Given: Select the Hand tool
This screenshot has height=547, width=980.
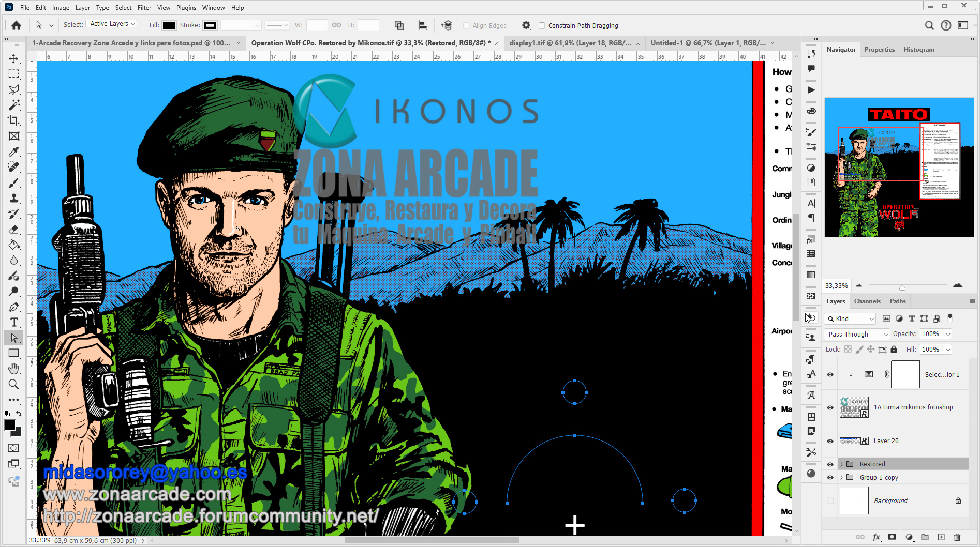Looking at the screenshot, I should (x=14, y=369).
